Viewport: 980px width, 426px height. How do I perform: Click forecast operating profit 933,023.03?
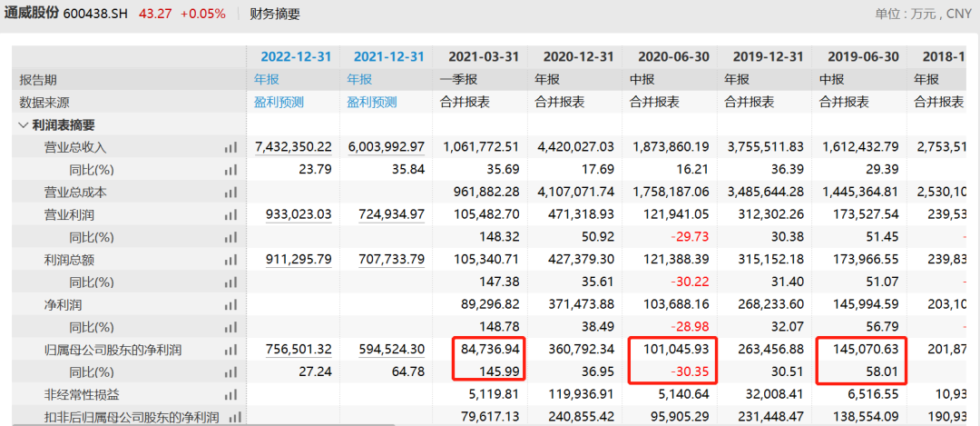(299, 215)
